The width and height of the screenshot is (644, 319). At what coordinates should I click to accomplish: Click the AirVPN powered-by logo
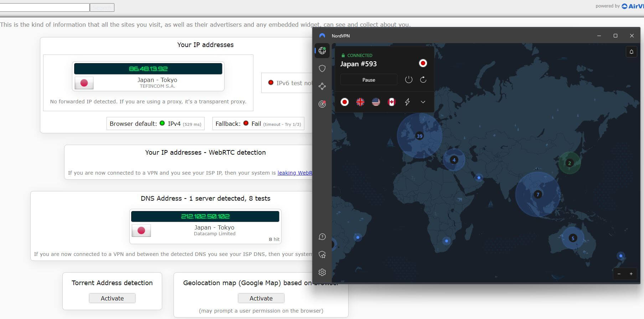[633, 6]
